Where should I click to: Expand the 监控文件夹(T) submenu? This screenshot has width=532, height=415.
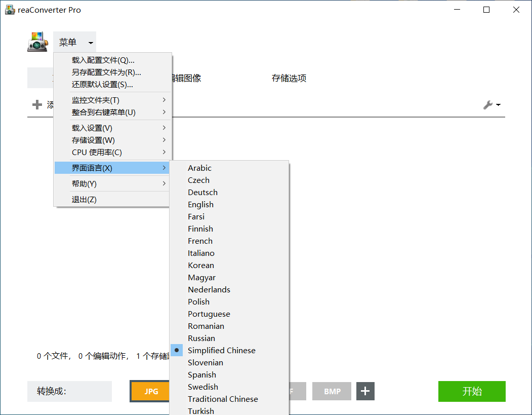click(113, 100)
